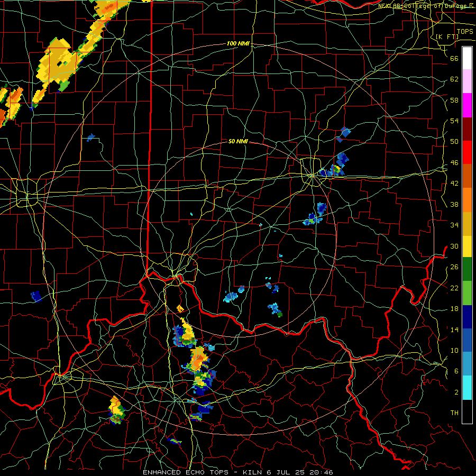Viewport: 476px width, 476px height.
Task: Click legend value 2
Action: [x=456, y=392]
